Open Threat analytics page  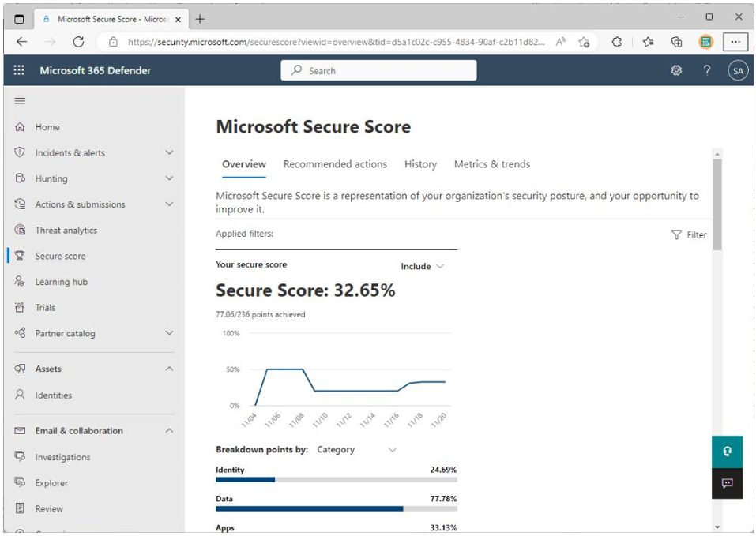pyautogui.click(x=66, y=231)
